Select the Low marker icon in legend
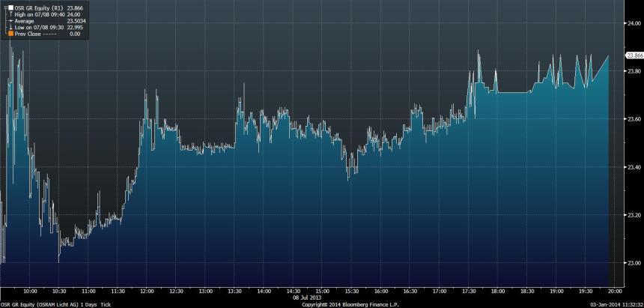The image size is (644, 308). [x=9, y=27]
